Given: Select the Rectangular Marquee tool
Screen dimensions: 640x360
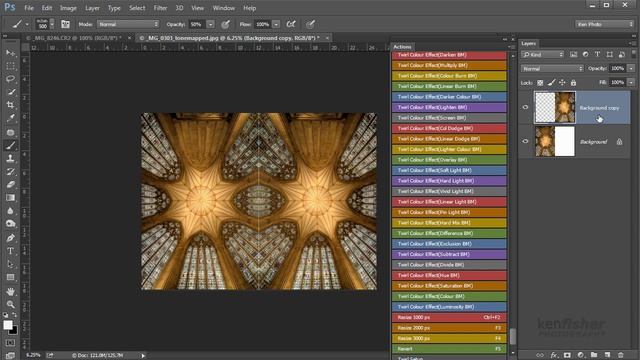Looking at the screenshot, I should [x=11, y=66].
